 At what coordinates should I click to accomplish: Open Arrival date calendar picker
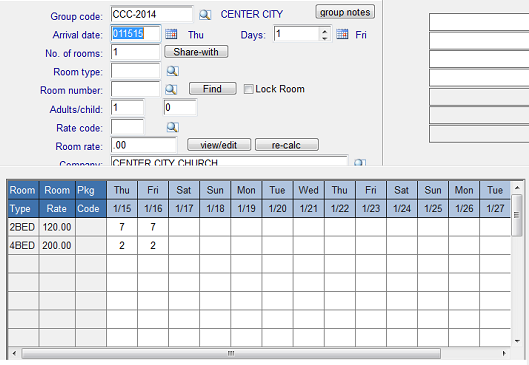(171, 34)
